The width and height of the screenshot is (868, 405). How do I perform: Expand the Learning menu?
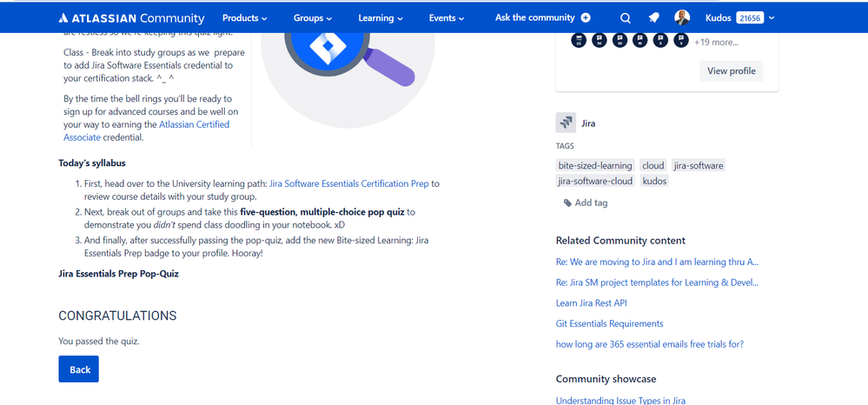[x=381, y=17]
